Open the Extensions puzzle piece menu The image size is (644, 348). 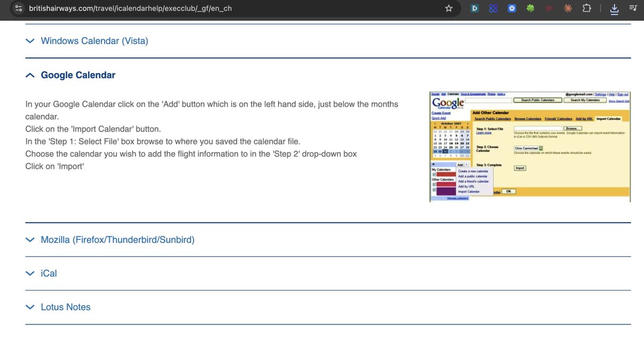pyautogui.click(x=587, y=9)
